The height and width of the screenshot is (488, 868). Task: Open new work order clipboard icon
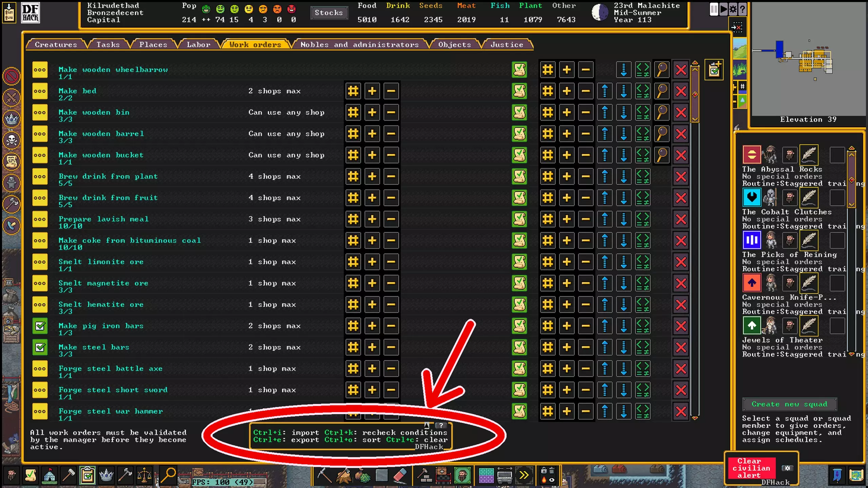[714, 70]
